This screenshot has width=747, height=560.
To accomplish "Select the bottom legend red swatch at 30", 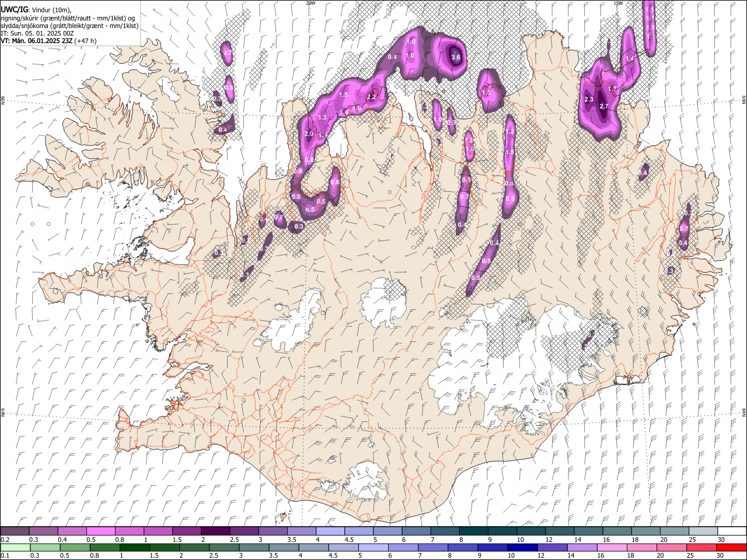I will [x=731, y=548].
